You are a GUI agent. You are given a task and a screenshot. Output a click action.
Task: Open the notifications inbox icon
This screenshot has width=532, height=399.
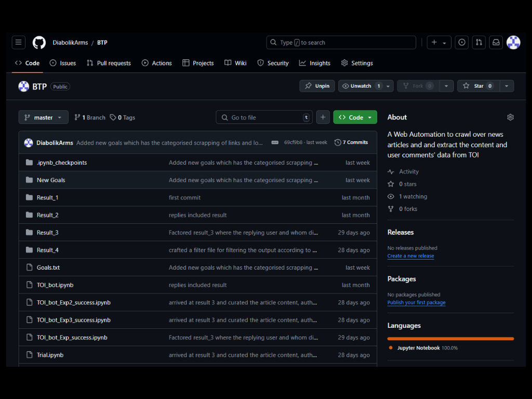click(x=496, y=43)
